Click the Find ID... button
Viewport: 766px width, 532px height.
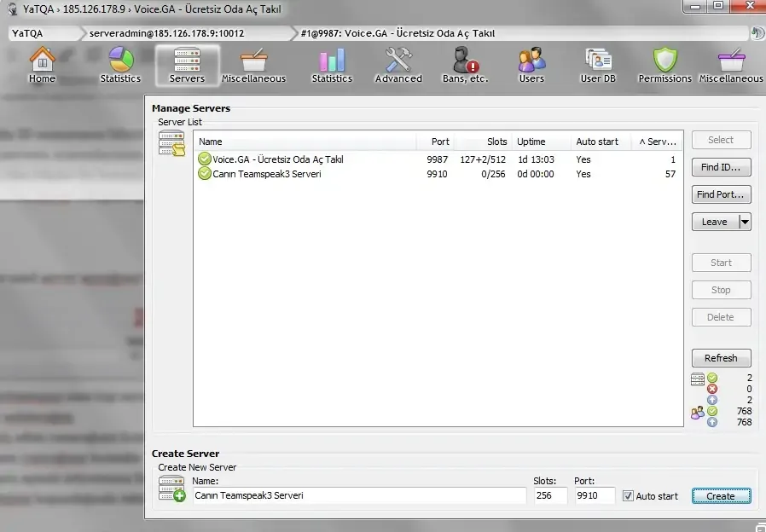click(x=721, y=167)
